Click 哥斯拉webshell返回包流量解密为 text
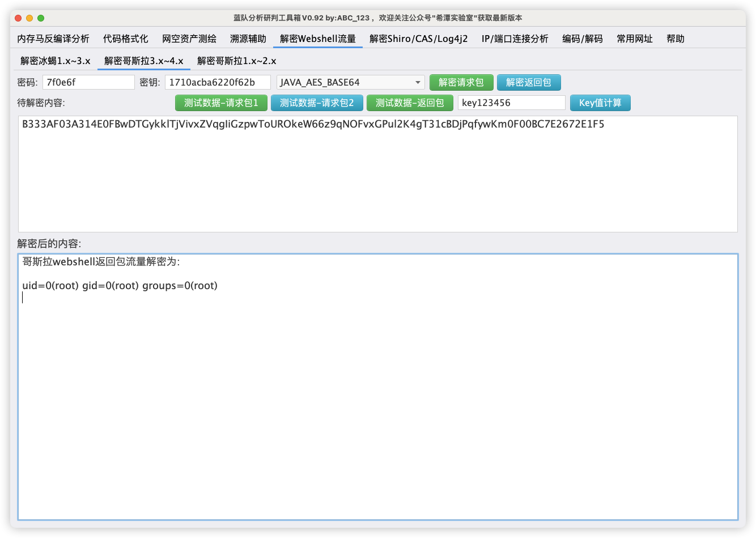 [x=101, y=262]
